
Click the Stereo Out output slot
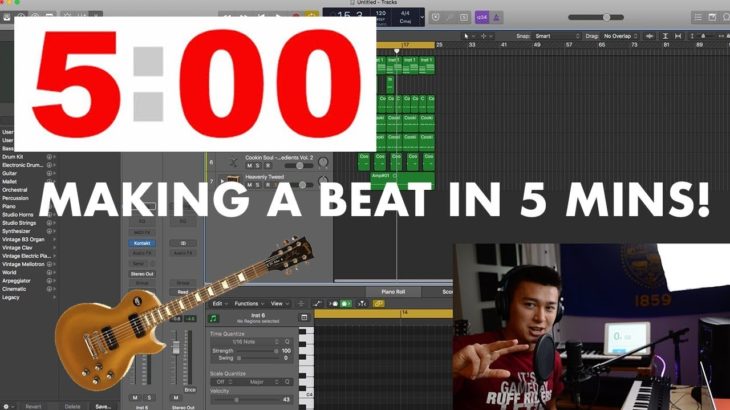click(142, 274)
